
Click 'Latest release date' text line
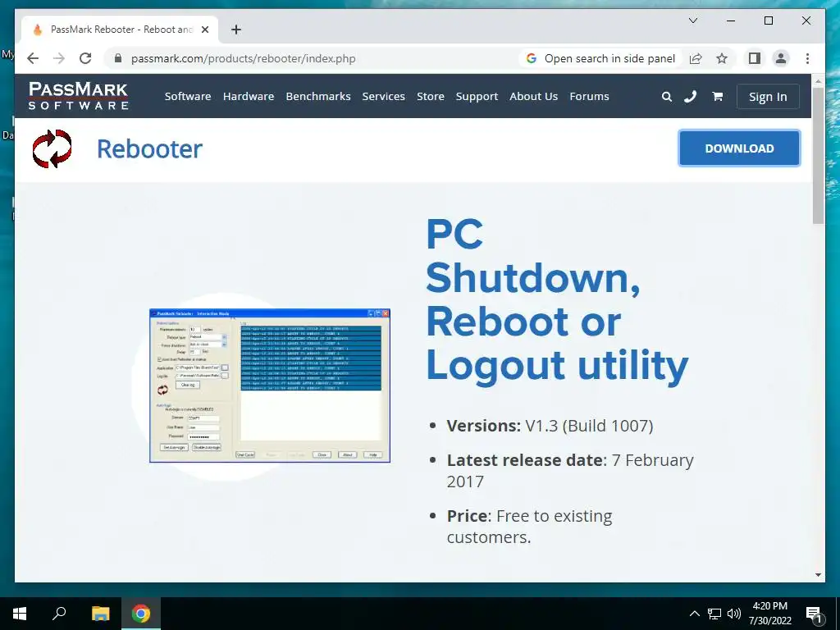coord(570,471)
